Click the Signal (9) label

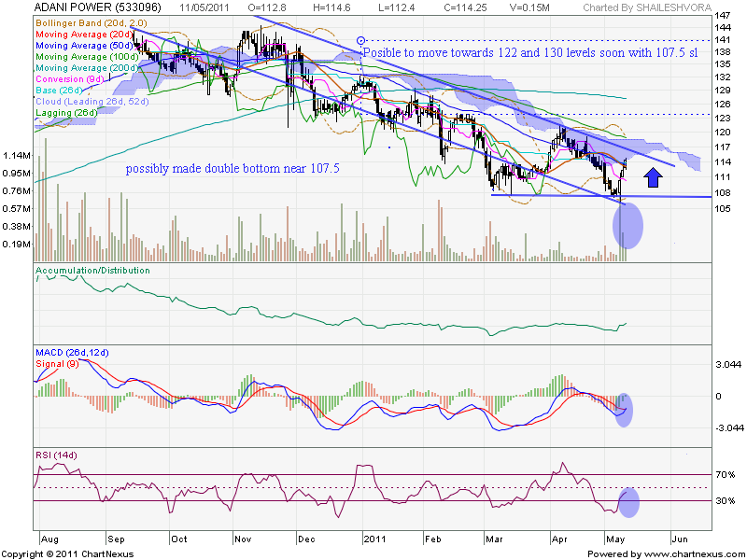coord(57,364)
